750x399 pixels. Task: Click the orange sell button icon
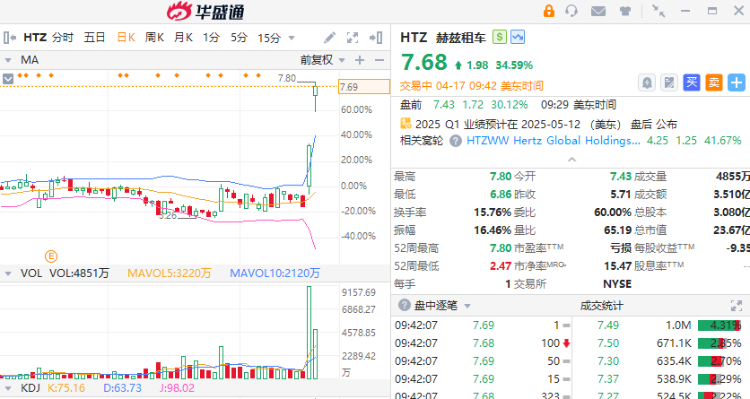714,83
